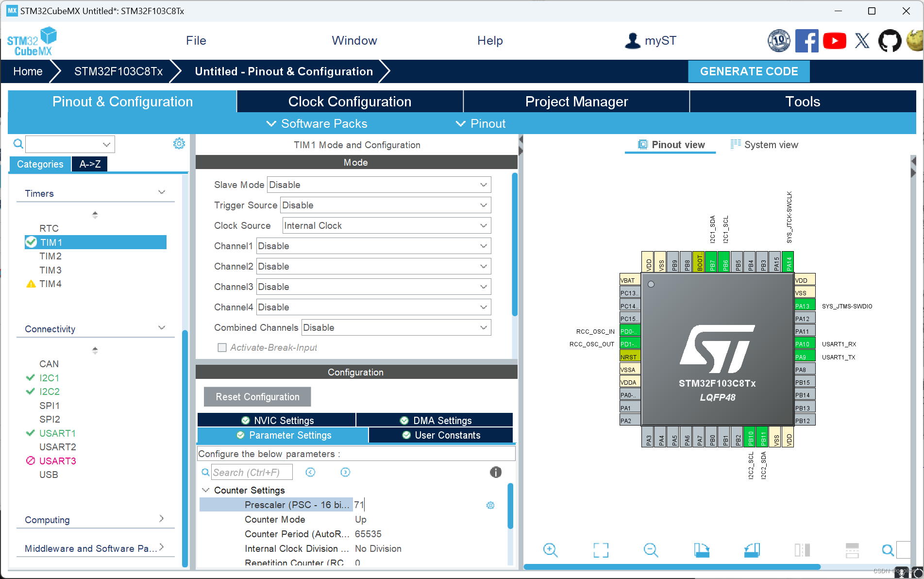The height and width of the screenshot is (579, 924).
Task: Zoom out of the pinout view
Action: coord(651,550)
